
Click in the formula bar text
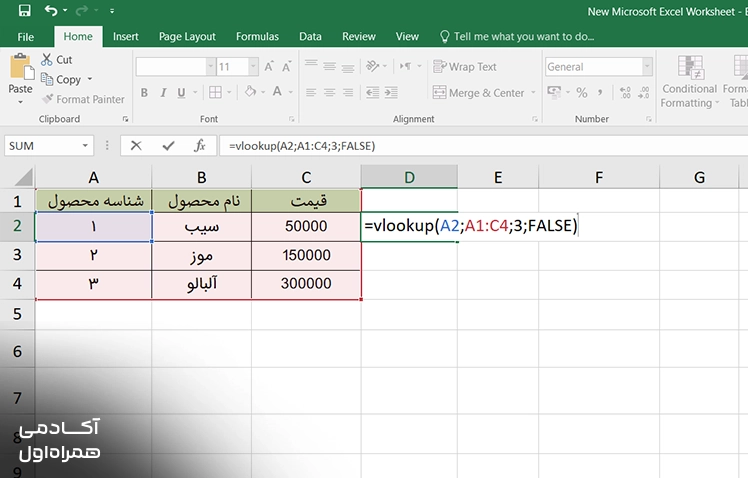point(302,146)
